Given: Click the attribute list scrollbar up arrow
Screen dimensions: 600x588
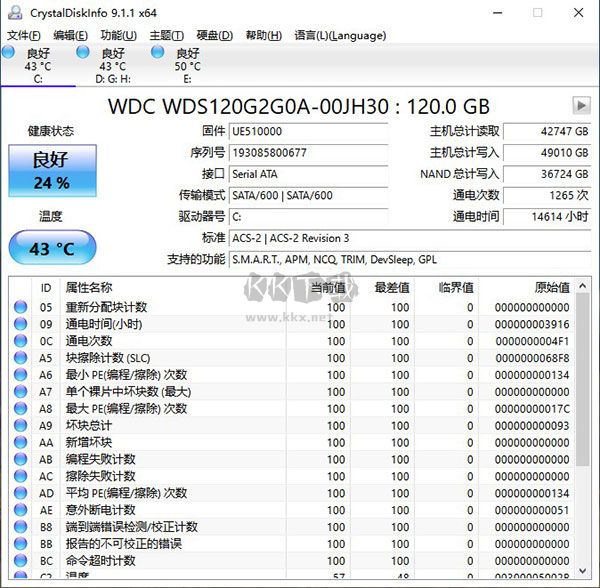Looking at the screenshot, I should [582, 286].
